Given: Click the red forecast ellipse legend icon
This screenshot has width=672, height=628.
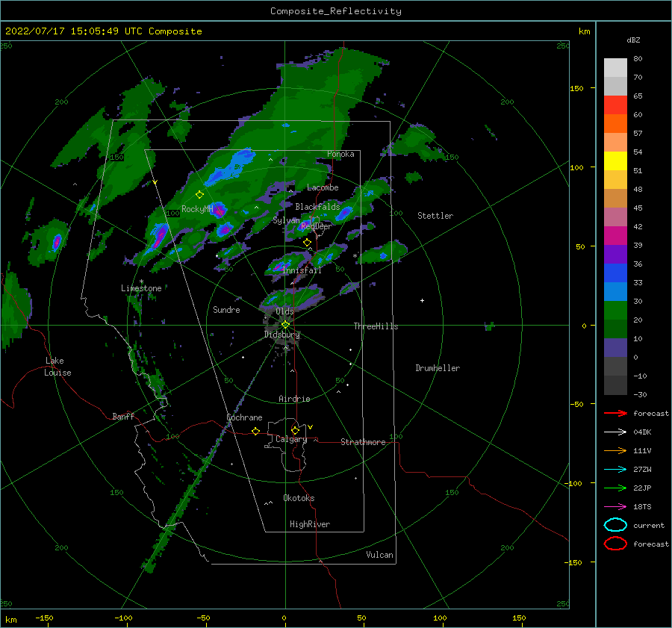Looking at the screenshot, I should point(615,544).
